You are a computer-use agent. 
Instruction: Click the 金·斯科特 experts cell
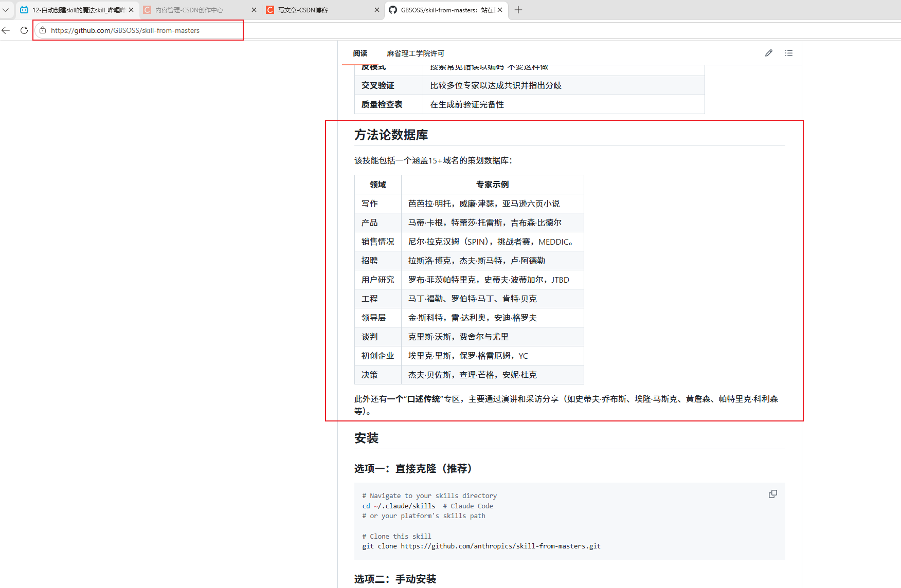click(x=493, y=318)
